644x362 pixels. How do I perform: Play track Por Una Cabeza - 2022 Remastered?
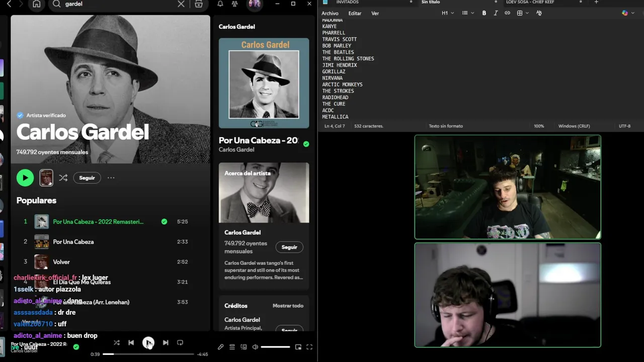(x=98, y=222)
